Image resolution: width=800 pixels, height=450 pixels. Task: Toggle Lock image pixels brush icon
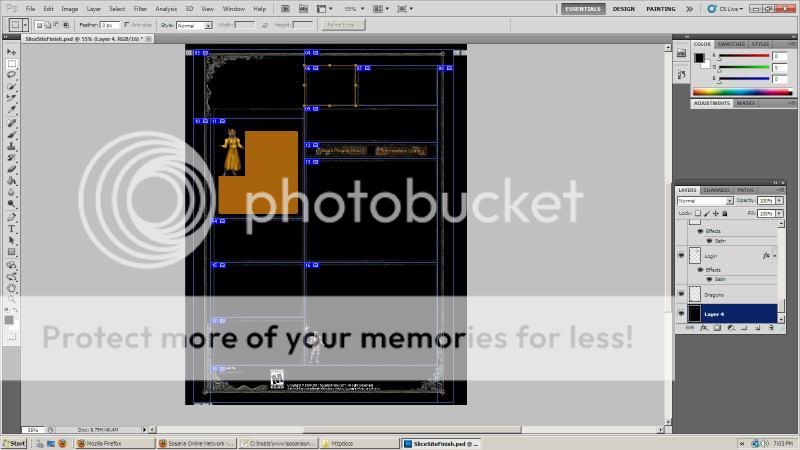tap(707, 213)
